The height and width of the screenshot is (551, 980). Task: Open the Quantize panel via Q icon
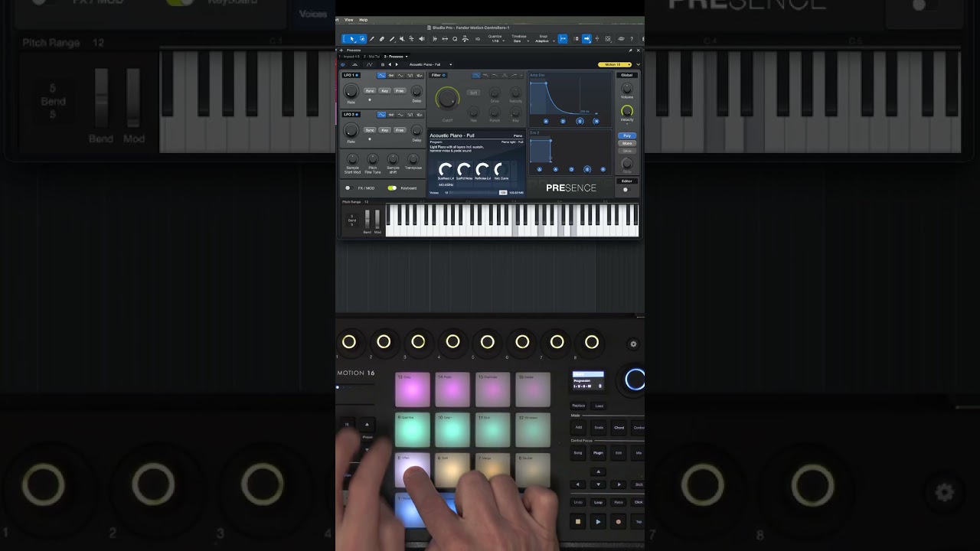pos(455,38)
